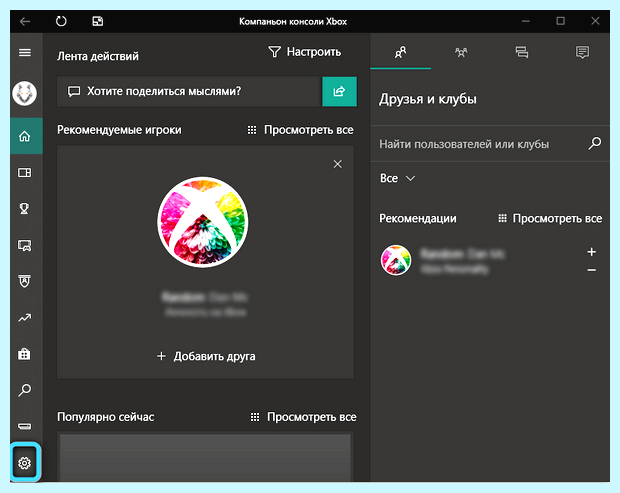Screen dimensions: 620x493
Task: Open the Clubs shield icon
Action: point(25,281)
